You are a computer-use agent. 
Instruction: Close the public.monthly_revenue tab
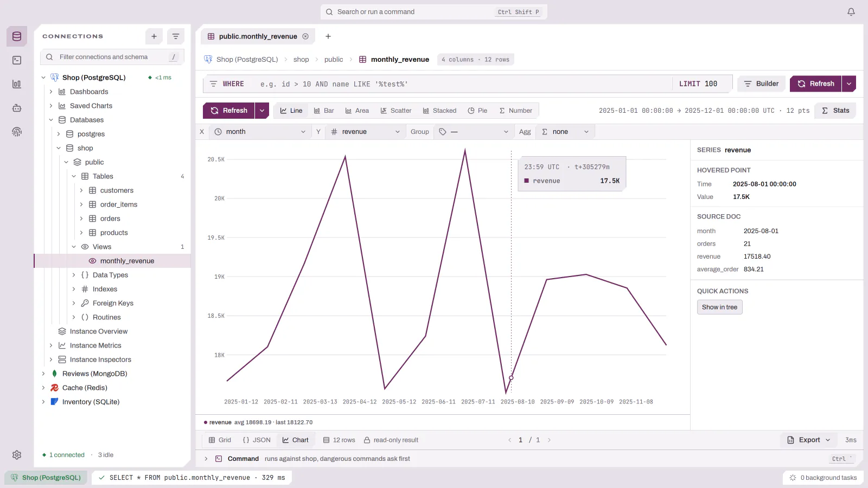click(x=305, y=36)
